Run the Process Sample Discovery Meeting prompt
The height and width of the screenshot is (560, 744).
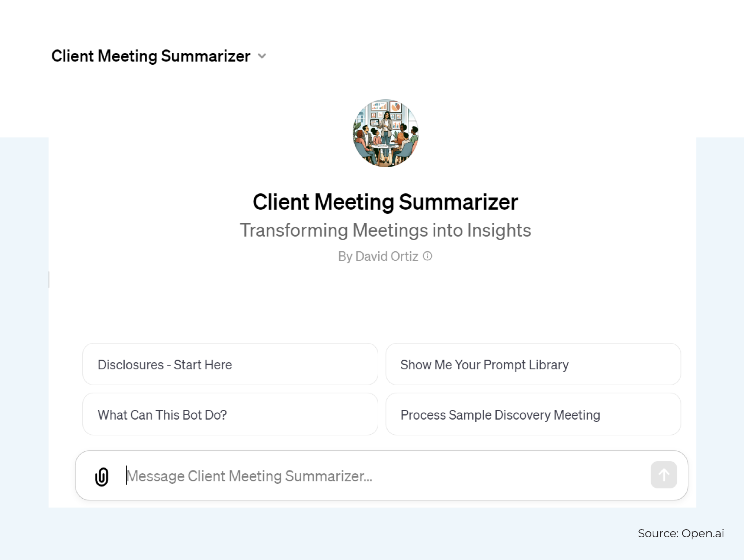click(x=534, y=414)
